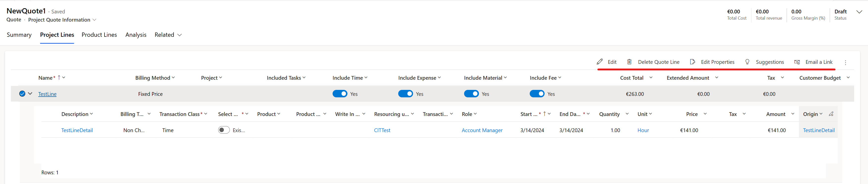Click the €263.00 cost total cell

634,94
